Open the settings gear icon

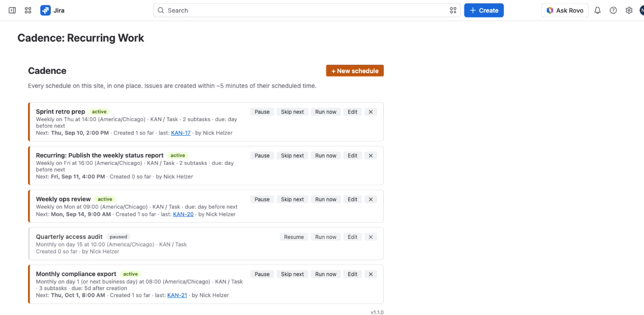[x=629, y=10]
